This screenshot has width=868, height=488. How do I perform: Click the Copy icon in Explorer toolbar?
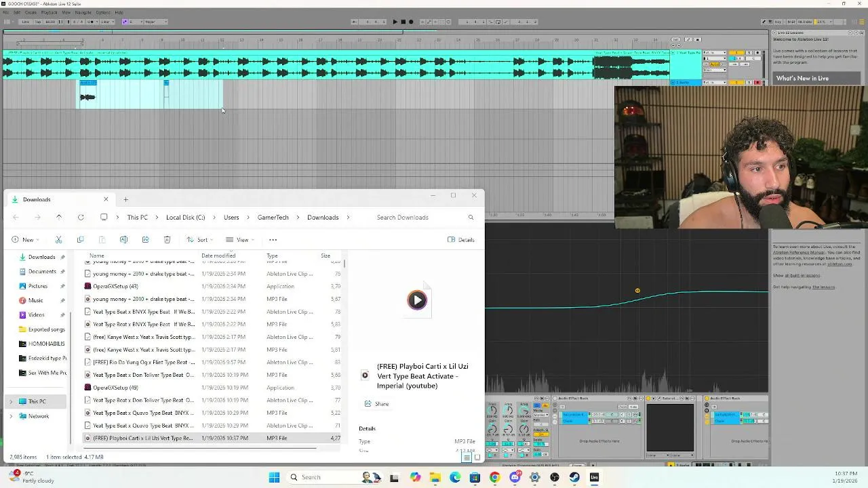click(80, 240)
